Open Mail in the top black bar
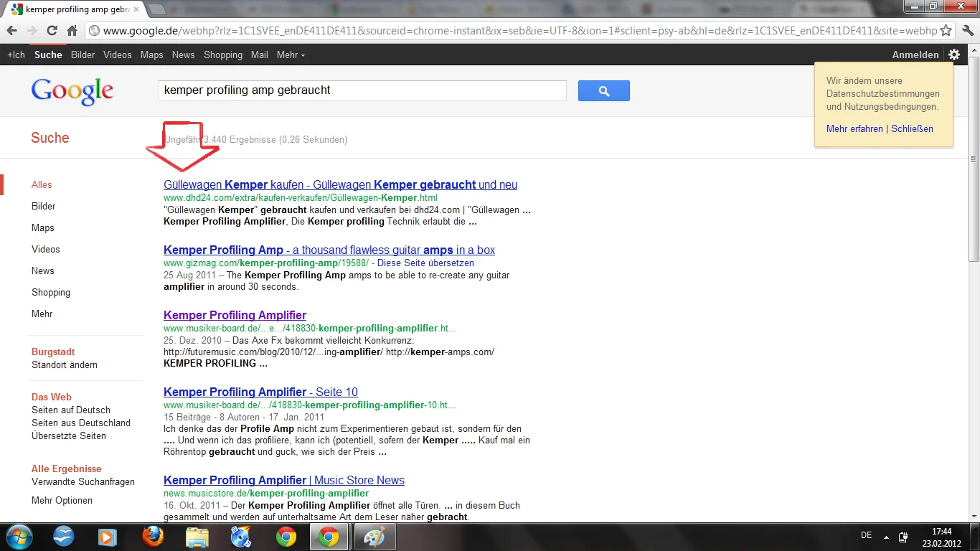This screenshot has height=551, width=980. coord(260,55)
